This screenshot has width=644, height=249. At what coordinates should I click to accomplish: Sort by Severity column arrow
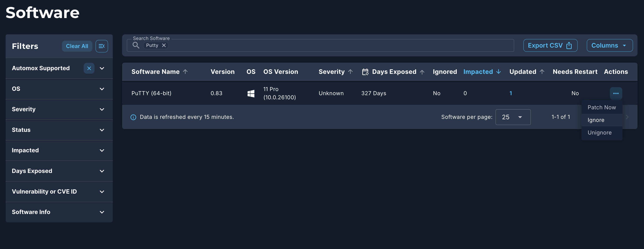[x=350, y=72]
